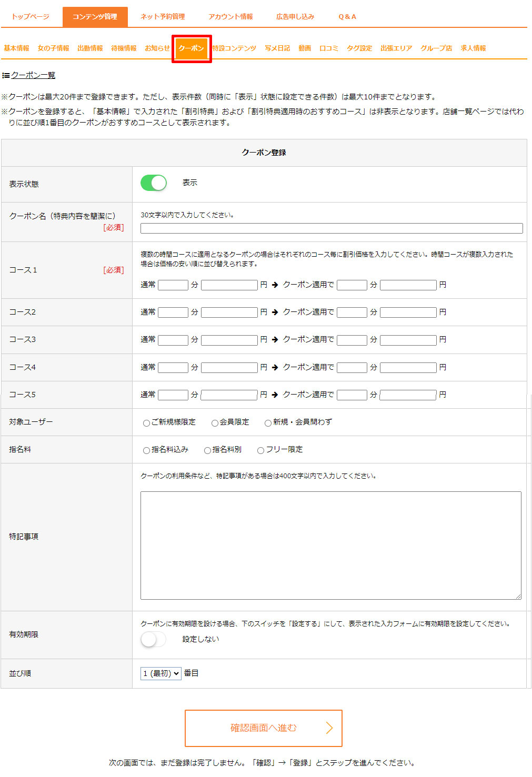Click the list icon beside クーポン一覧
532x777 pixels.
coord(6,76)
